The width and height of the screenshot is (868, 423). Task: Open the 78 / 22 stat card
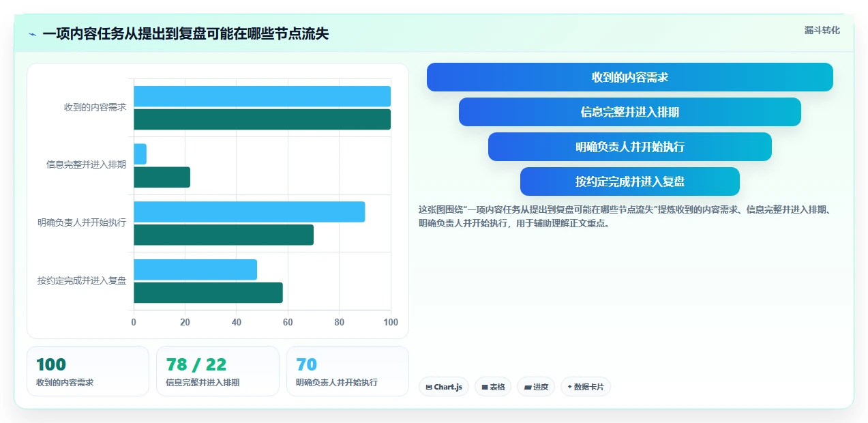coord(218,371)
